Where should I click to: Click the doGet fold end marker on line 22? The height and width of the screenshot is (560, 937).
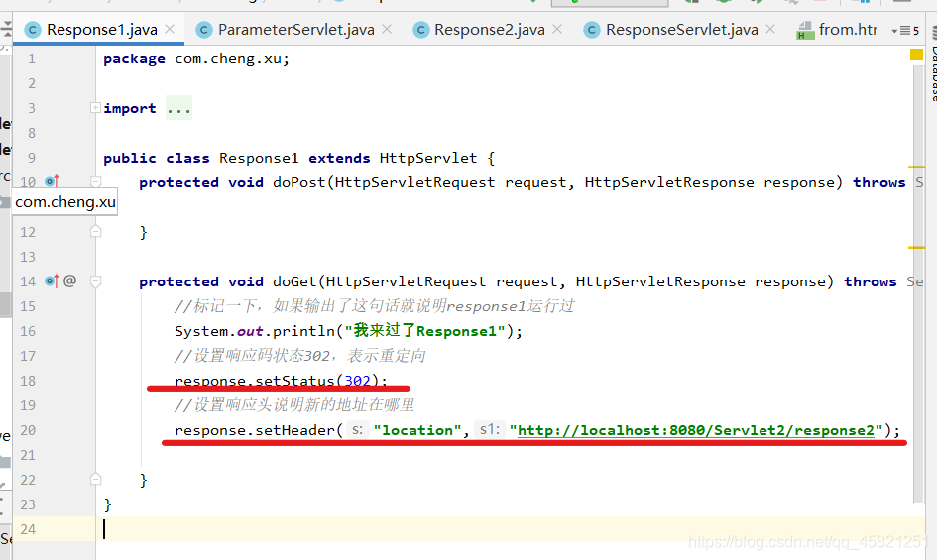[95, 480]
